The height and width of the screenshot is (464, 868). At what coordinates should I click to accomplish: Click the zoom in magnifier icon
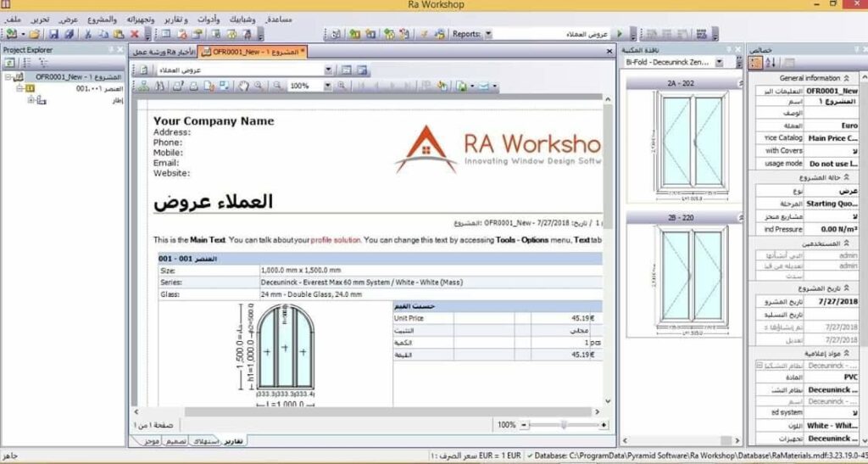(x=342, y=86)
